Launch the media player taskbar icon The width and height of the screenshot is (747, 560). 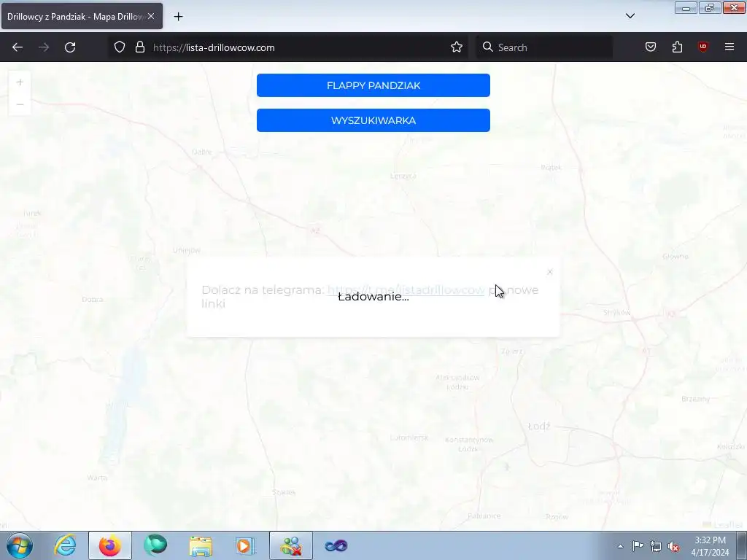coord(246,545)
